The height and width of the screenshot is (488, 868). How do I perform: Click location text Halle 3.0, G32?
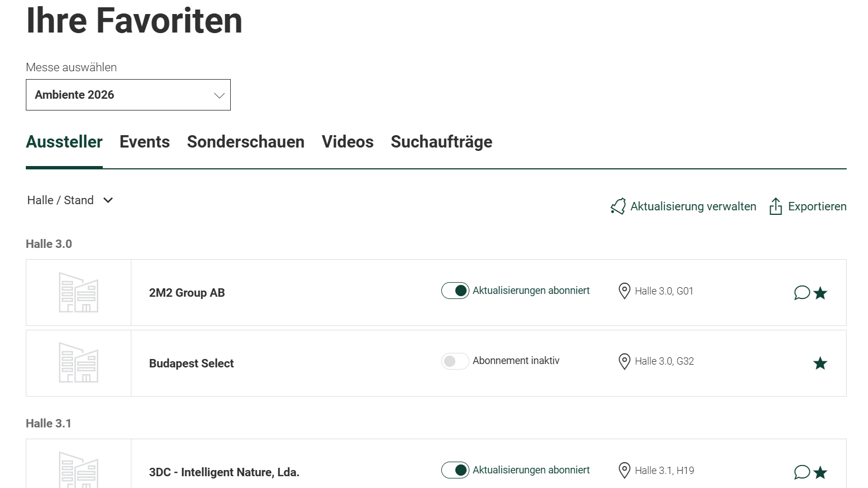664,361
